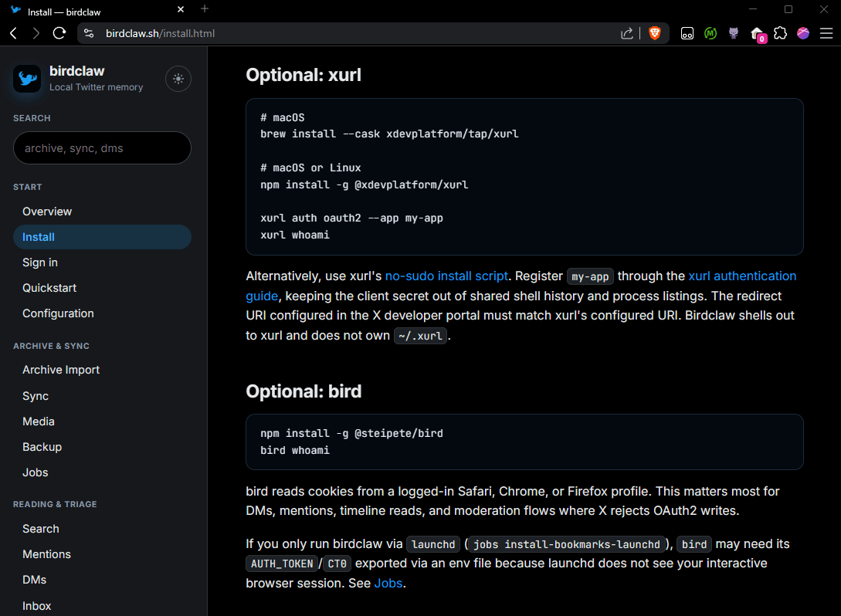This screenshot has width=841, height=616.
Task: Select the Install sidebar item
Action: pos(102,237)
